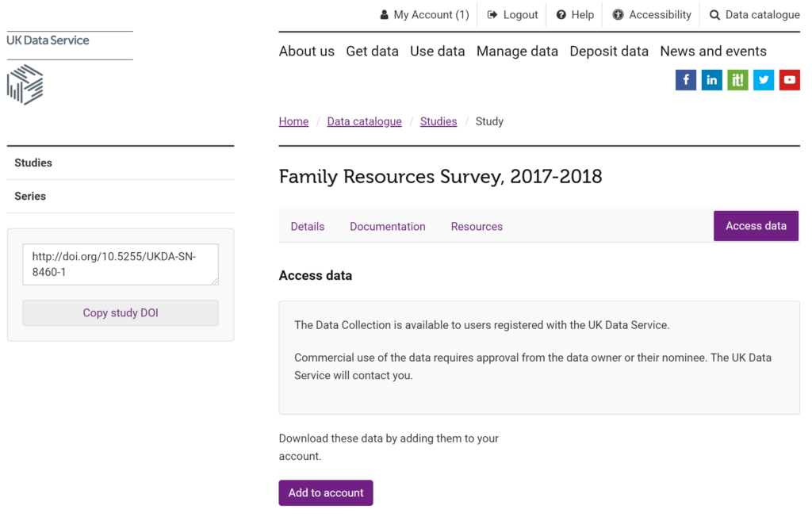Screen dimensions: 812x517
Task: Open the Accessibility page
Action: pos(652,14)
